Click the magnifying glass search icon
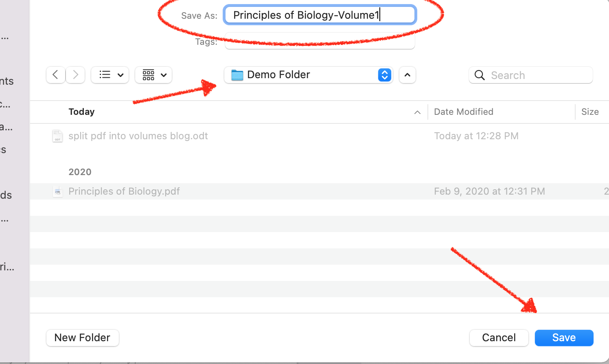This screenshot has height=364, width=609. coord(480,75)
